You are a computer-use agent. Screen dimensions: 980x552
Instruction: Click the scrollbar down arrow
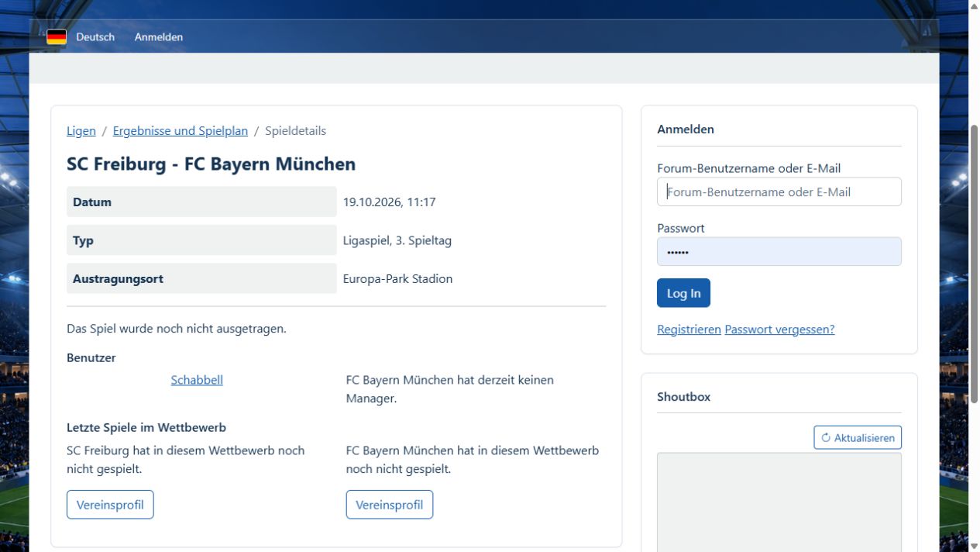pyautogui.click(x=974, y=546)
